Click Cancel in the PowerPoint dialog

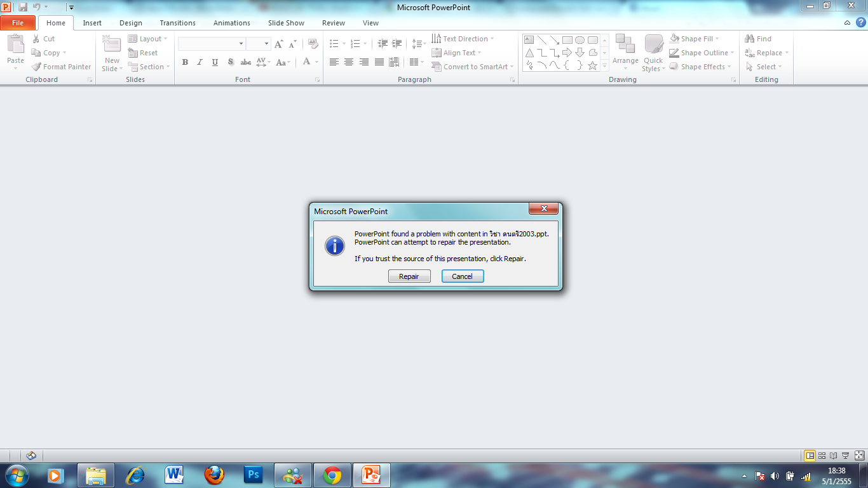pos(463,276)
